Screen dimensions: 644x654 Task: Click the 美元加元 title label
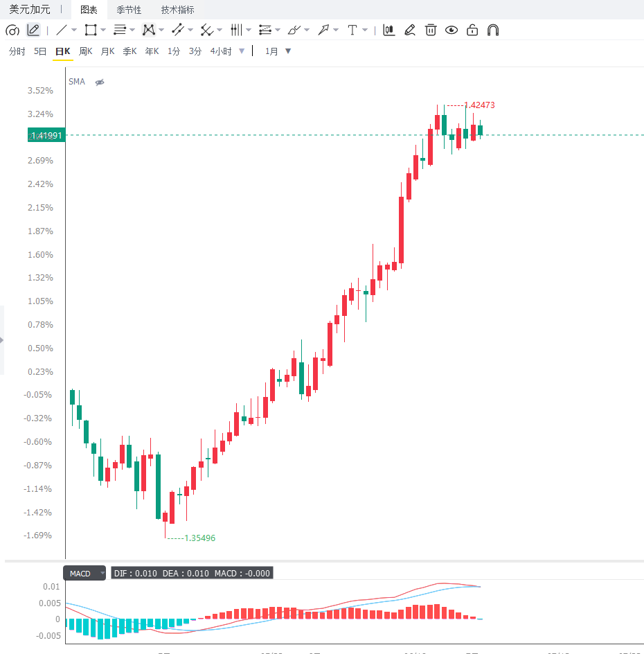point(30,9)
